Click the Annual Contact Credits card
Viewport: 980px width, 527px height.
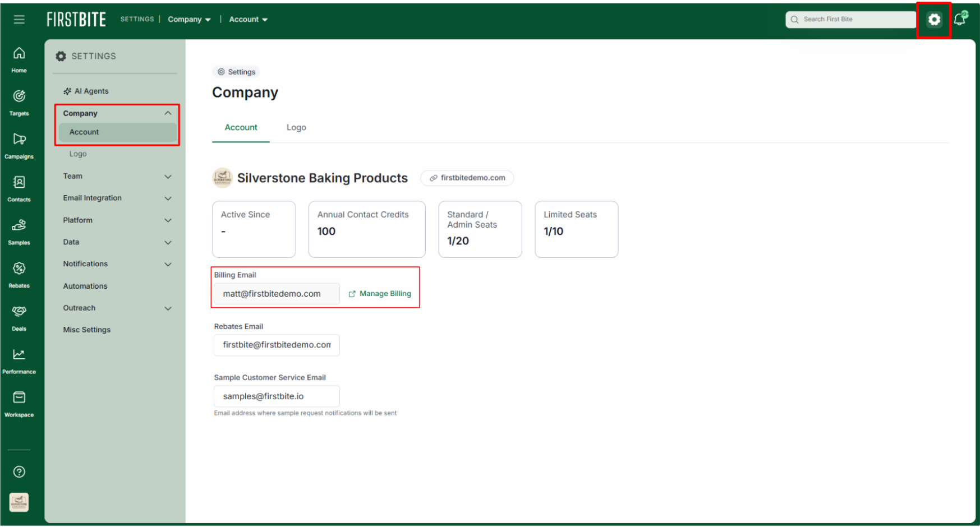367,229
